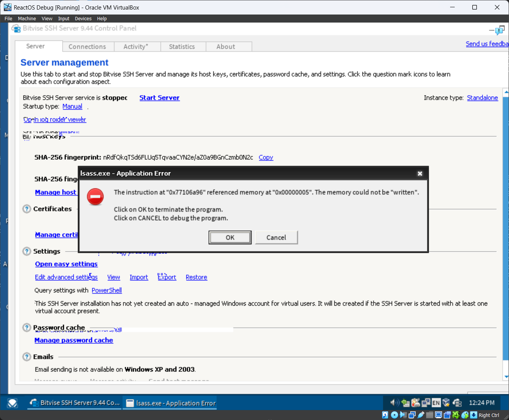Image resolution: width=509 pixels, height=420 pixels.
Task: Click the red error icon in lsass.exe dialog
Action: tap(95, 197)
